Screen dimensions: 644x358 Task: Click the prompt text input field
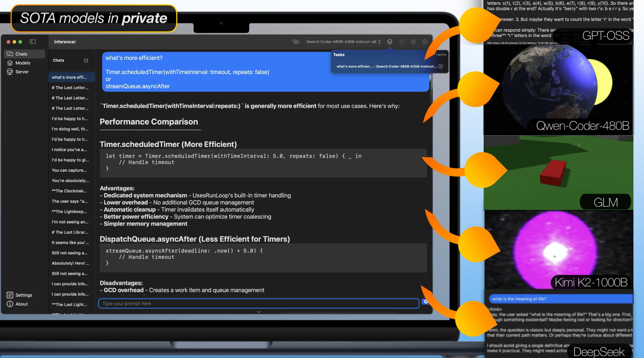[x=258, y=303]
